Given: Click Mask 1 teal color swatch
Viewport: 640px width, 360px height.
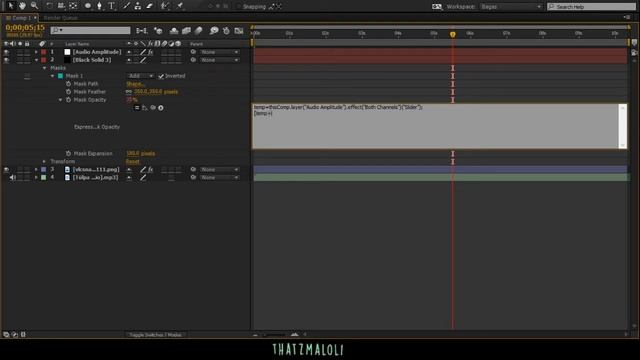Looking at the screenshot, I should click(x=60, y=76).
